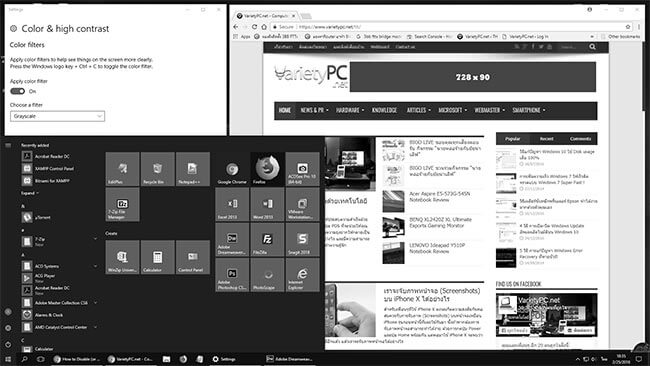Turn off the Apply color filter toggle
The height and width of the screenshot is (366, 650).
[17, 91]
